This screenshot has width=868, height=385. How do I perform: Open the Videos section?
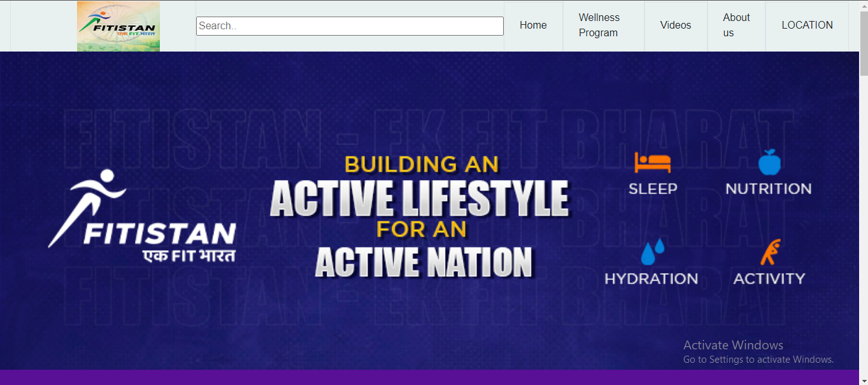[676, 25]
